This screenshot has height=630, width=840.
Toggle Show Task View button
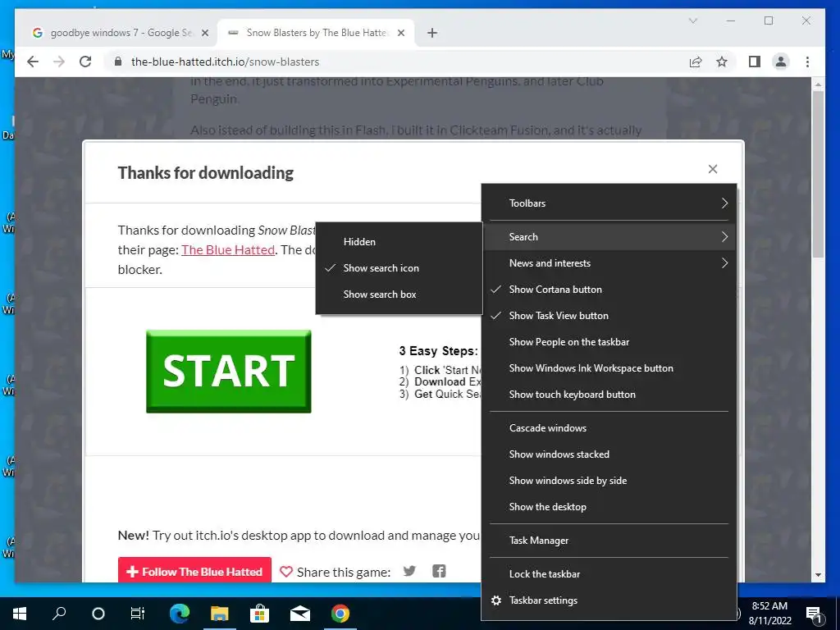(x=609, y=316)
